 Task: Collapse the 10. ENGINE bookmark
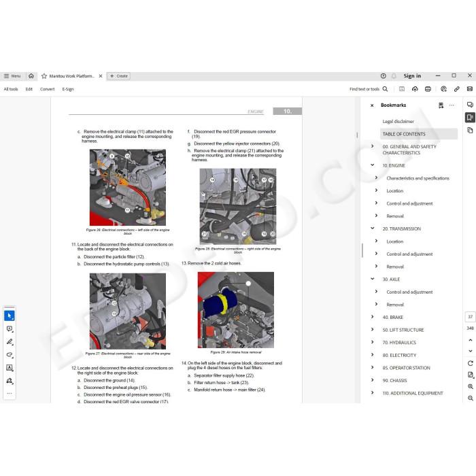372,165
